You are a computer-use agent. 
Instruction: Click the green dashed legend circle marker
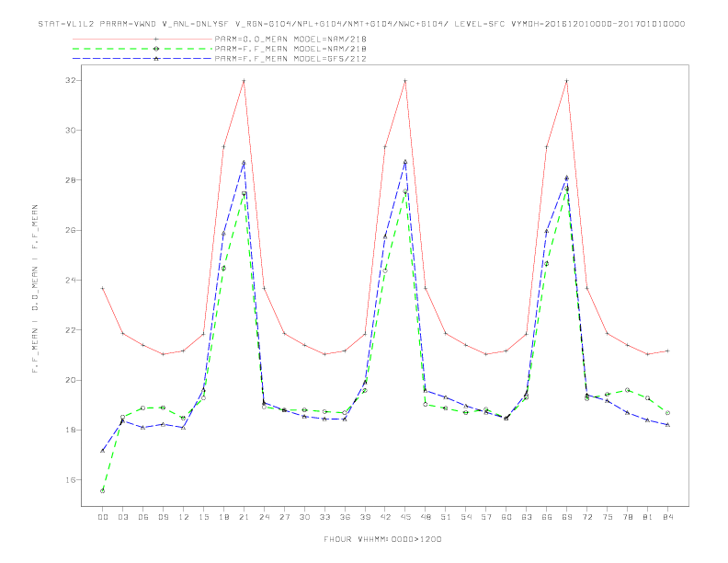pyautogui.click(x=156, y=49)
